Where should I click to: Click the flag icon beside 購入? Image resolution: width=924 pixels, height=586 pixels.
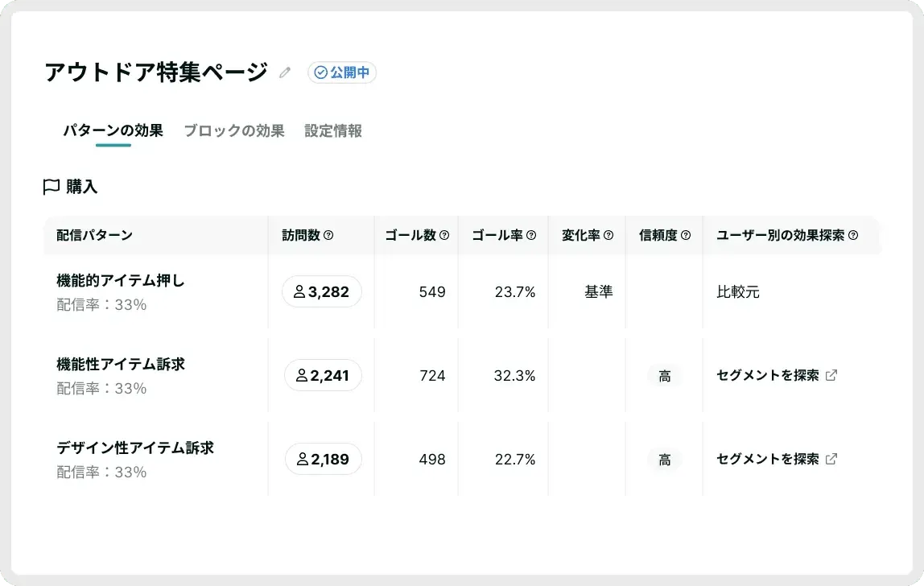point(52,187)
